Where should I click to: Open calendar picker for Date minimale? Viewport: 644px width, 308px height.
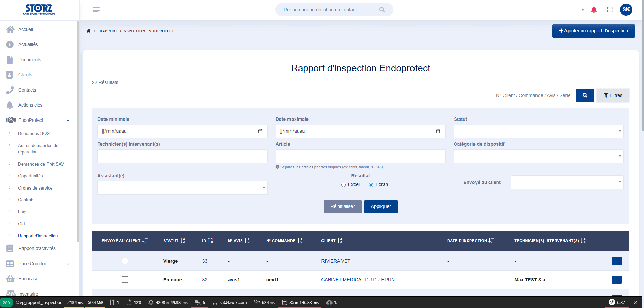(260, 131)
